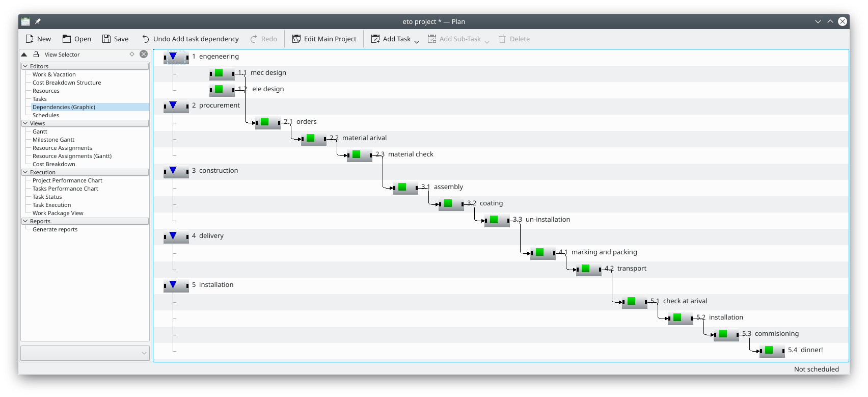Open the Gantt view
868x397 pixels.
(x=40, y=131)
